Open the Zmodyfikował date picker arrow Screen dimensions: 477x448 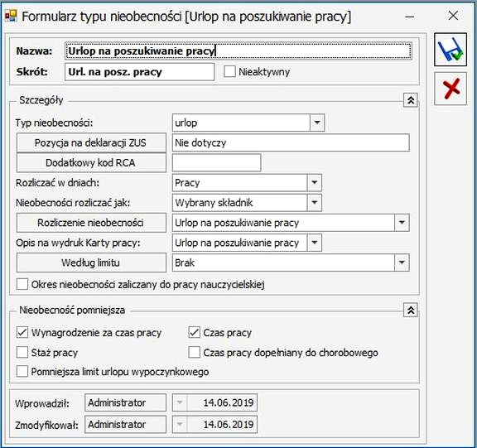(180, 424)
